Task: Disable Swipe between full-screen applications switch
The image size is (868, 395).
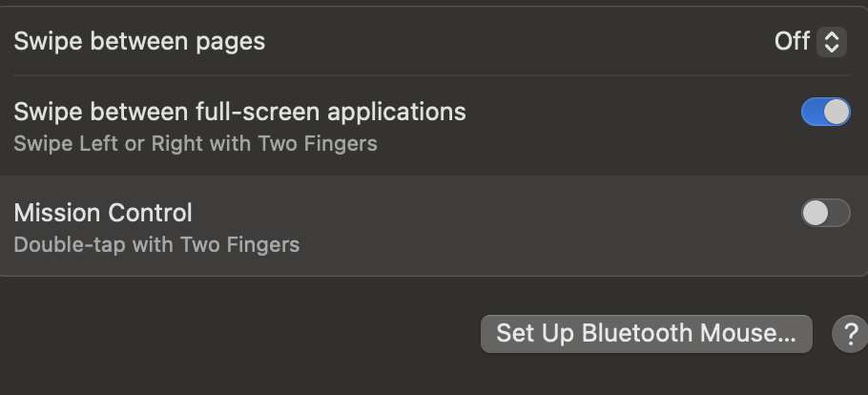Action: [x=825, y=113]
